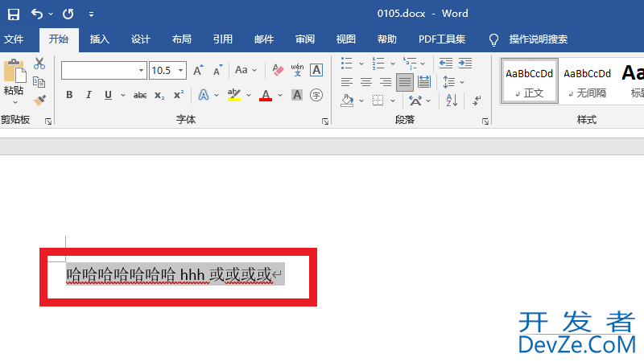644x362 pixels.
Task: Toggle subscript formatting
Action: tap(159, 95)
